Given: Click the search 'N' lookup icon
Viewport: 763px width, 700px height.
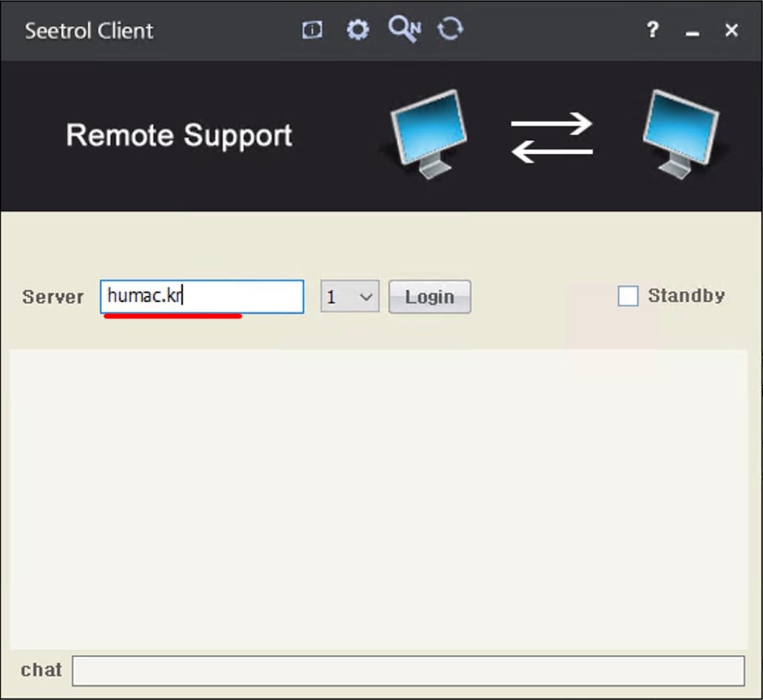Looking at the screenshot, I should 404,29.
